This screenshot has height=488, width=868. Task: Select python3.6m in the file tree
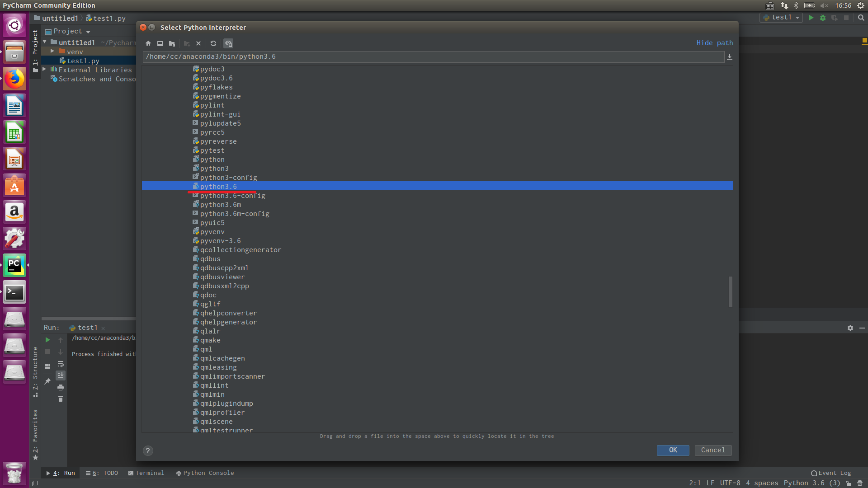pyautogui.click(x=221, y=205)
